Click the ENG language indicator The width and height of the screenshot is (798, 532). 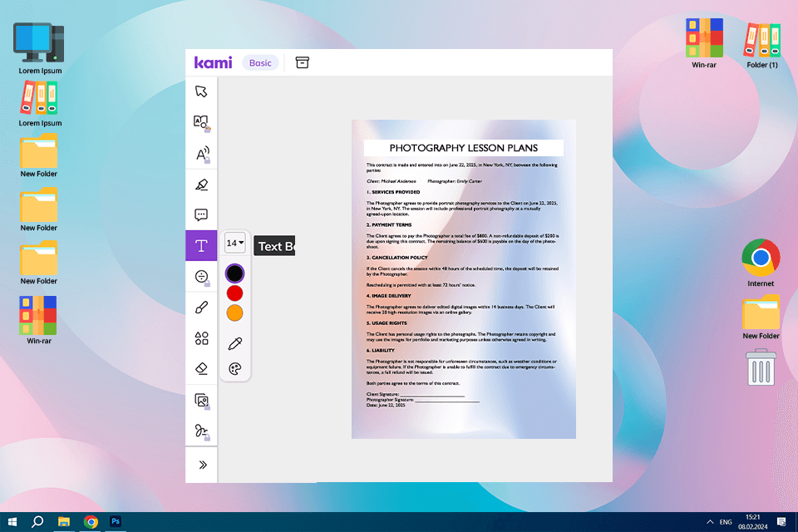[726, 522]
